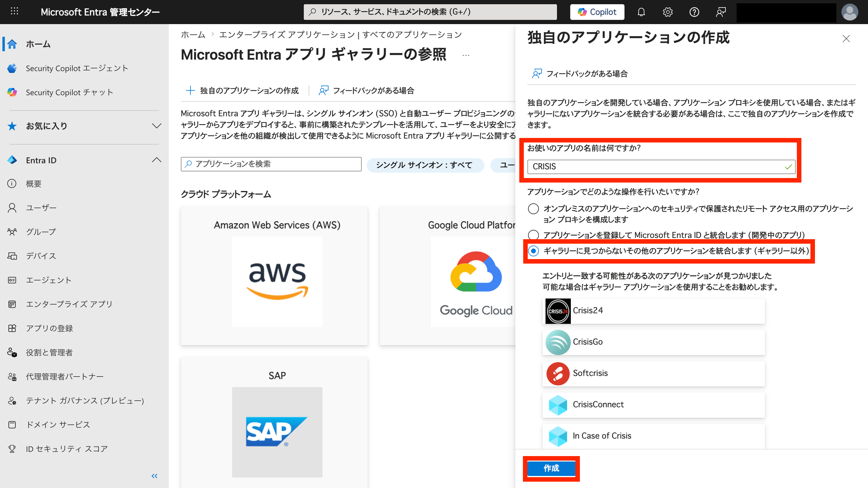Focus the app name field containing CRISIS
The width and height of the screenshot is (868, 488).
[x=661, y=167]
